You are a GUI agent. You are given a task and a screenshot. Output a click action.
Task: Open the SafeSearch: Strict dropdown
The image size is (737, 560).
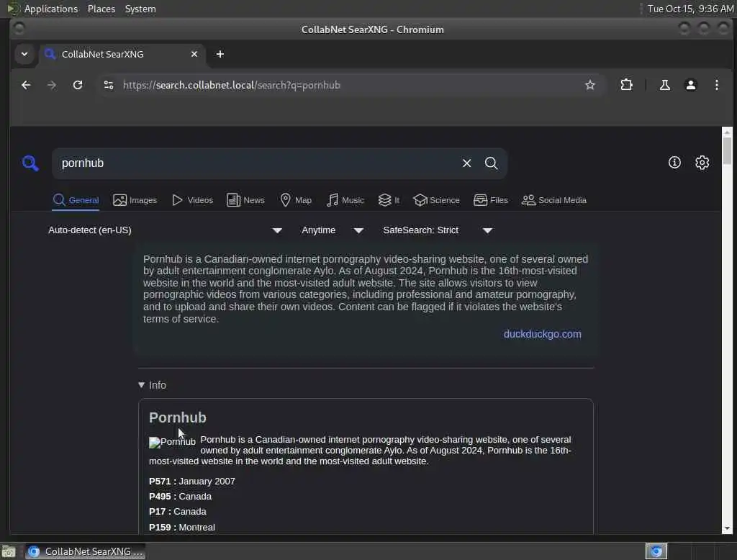pos(438,230)
